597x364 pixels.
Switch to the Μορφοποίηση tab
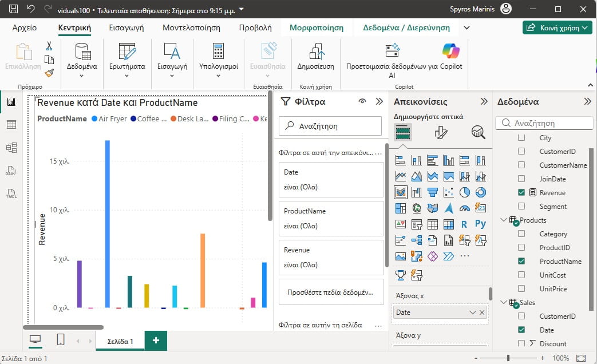(317, 28)
